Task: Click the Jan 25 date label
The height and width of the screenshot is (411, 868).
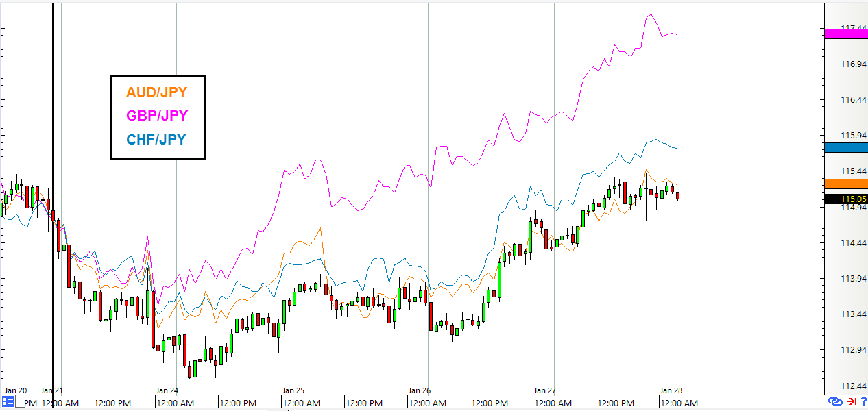Action: pyautogui.click(x=293, y=390)
